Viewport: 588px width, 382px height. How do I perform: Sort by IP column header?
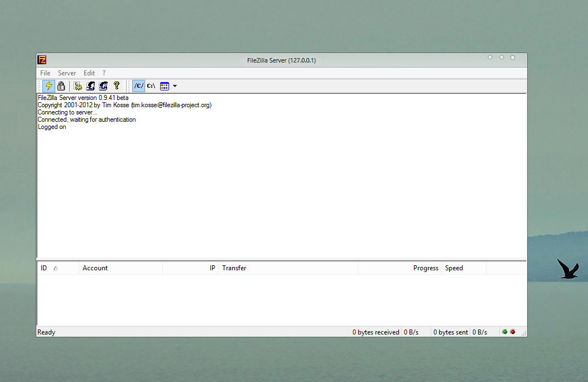190,268
